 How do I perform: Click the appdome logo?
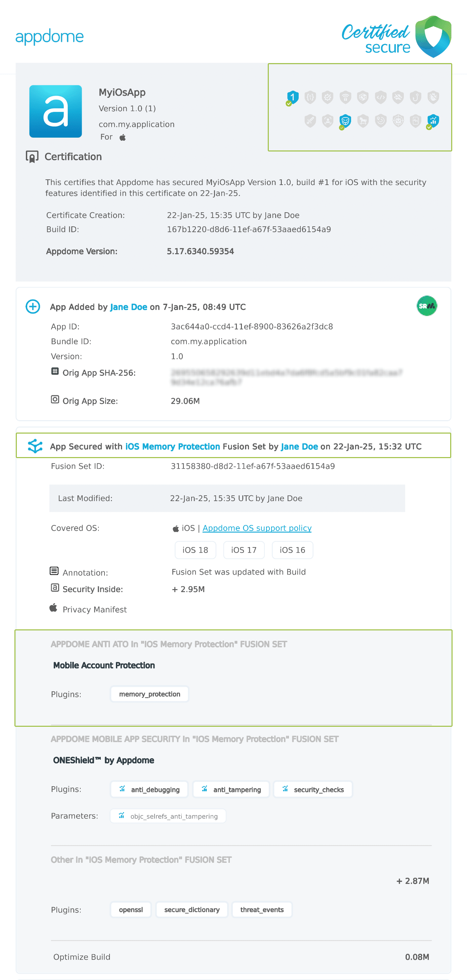49,37
